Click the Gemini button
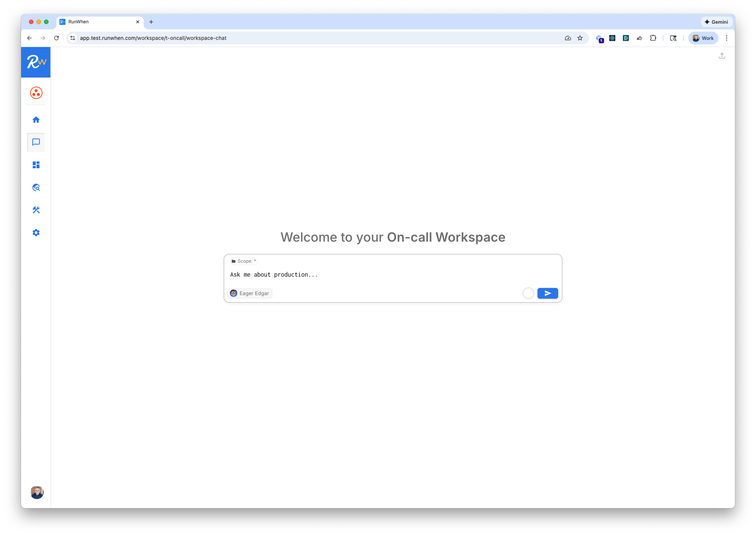Image resolution: width=756 pixels, height=536 pixels. (x=716, y=22)
